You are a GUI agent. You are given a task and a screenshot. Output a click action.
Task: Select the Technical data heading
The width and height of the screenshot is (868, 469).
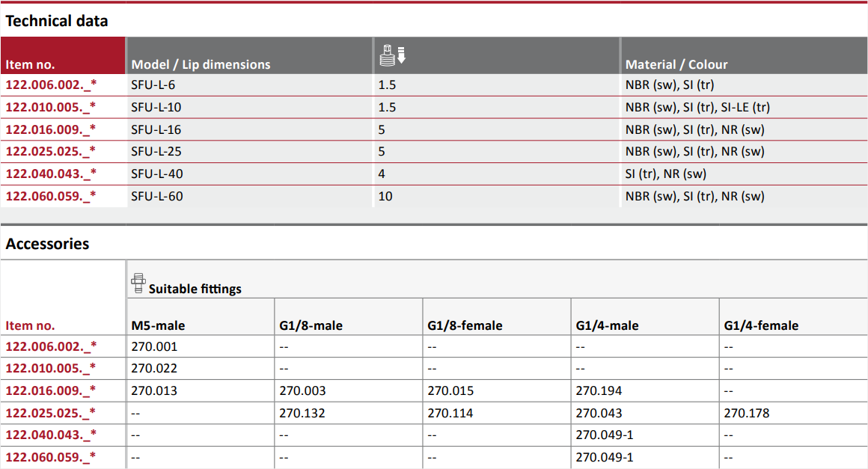pyautogui.click(x=56, y=21)
